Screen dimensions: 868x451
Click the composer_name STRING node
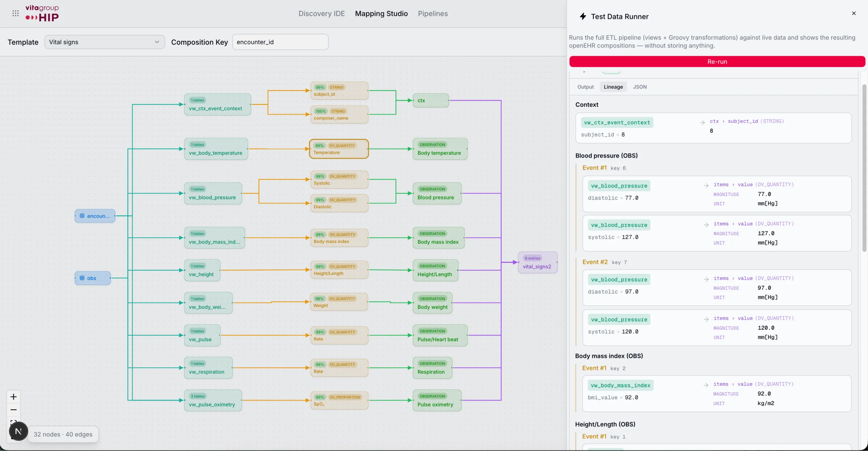click(x=339, y=115)
